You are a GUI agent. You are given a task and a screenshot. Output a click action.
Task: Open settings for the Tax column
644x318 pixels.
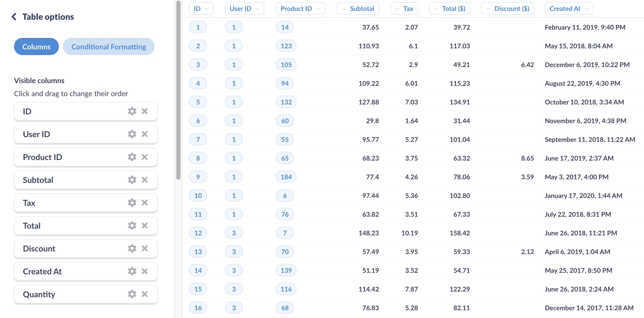coord(132,203)
